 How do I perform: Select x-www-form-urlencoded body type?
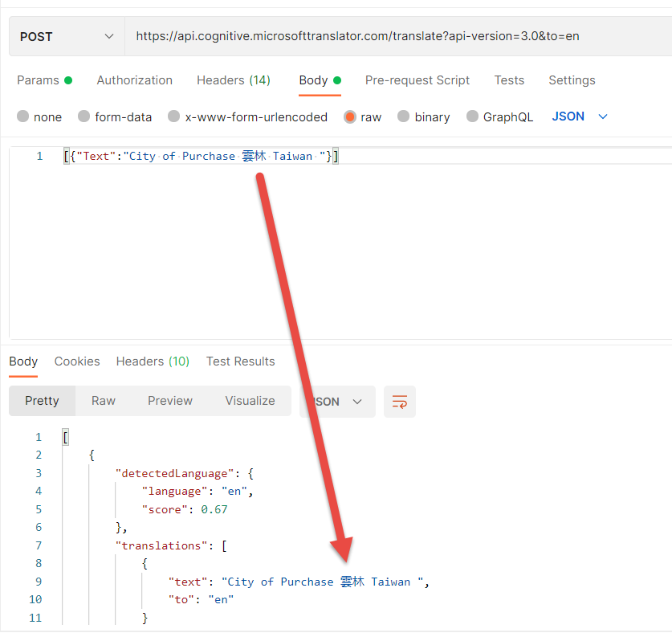click(248, 116)
